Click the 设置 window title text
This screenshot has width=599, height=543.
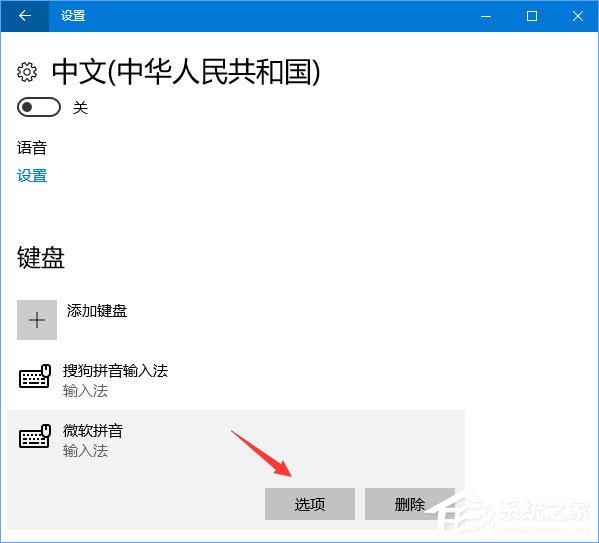(73, 16)
